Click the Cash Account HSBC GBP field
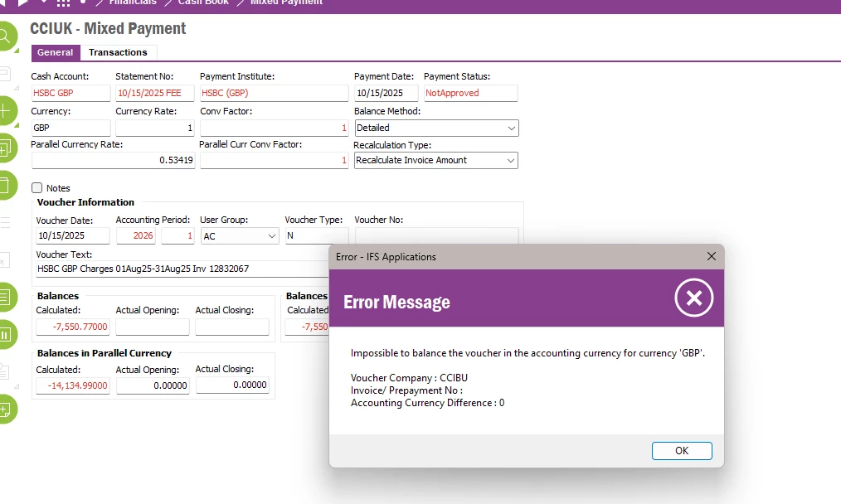The width and height of the screenshot is (841, 504). [70, 94]
